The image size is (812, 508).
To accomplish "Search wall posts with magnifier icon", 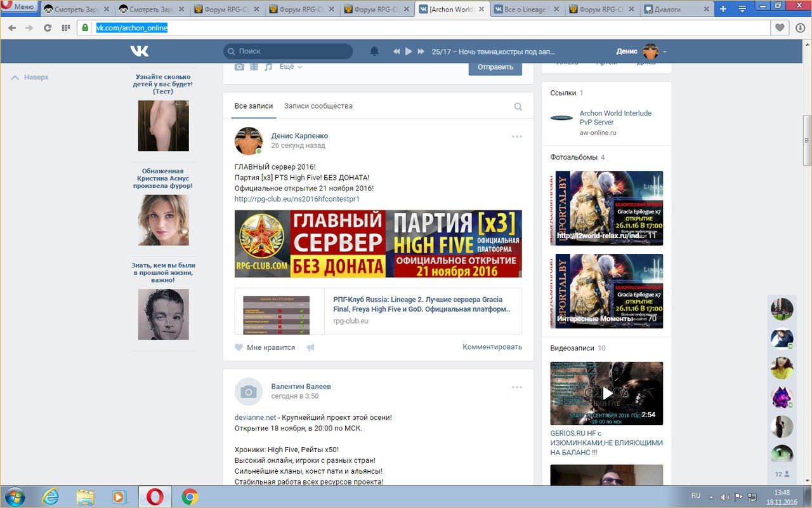I will point(518,107).
